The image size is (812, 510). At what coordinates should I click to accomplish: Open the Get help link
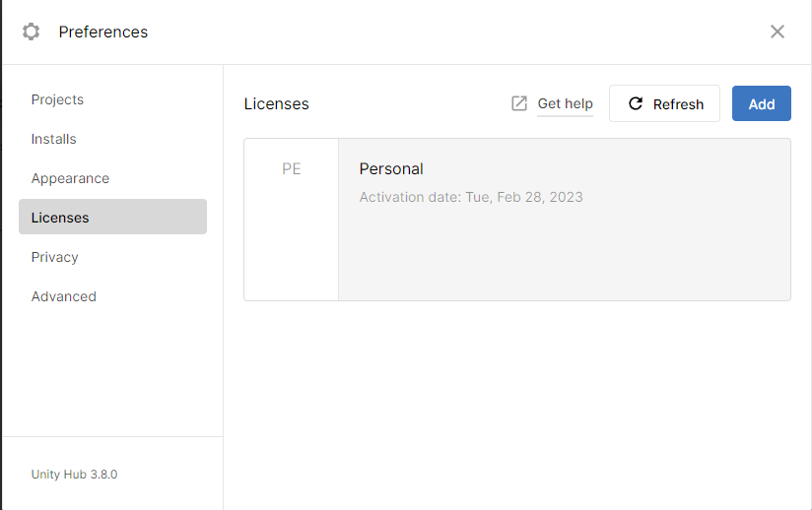565,103
